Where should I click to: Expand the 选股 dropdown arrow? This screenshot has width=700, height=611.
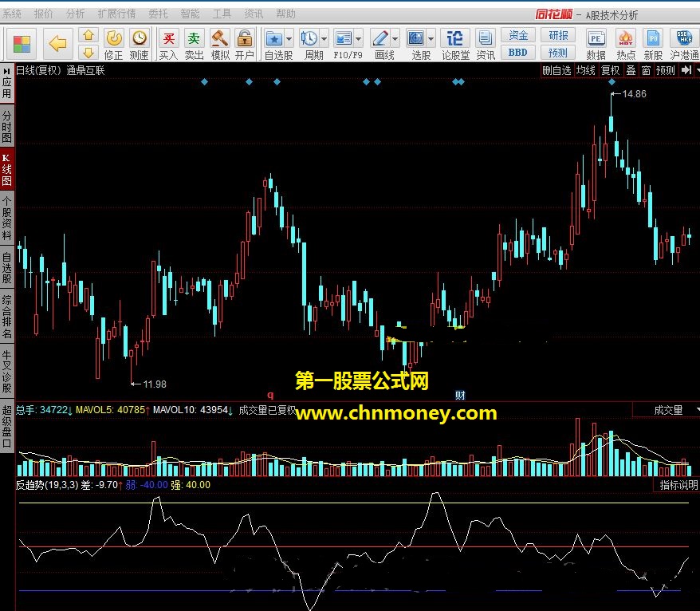pos(431,39)
